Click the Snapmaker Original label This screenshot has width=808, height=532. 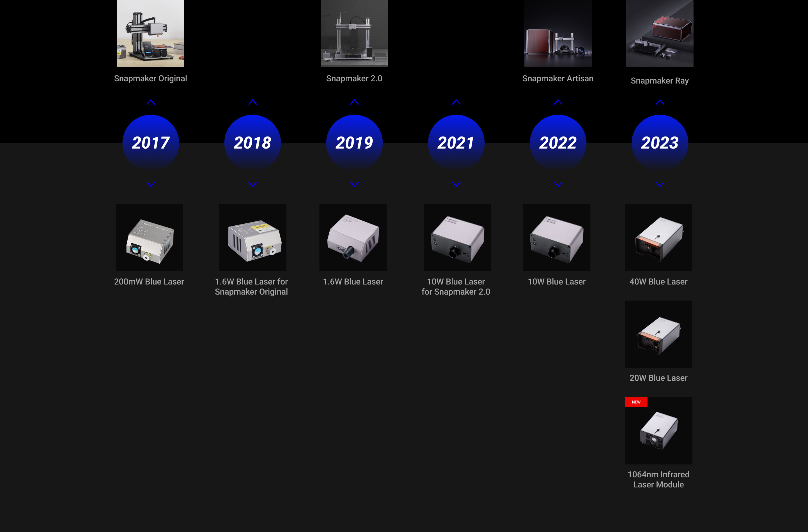[x=150, y=78]
